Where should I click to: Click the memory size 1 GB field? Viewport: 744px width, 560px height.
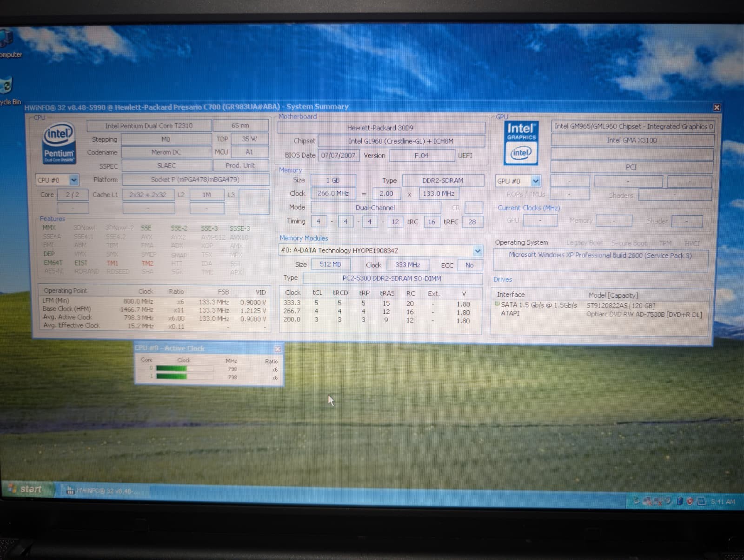(x=333, y=180)
